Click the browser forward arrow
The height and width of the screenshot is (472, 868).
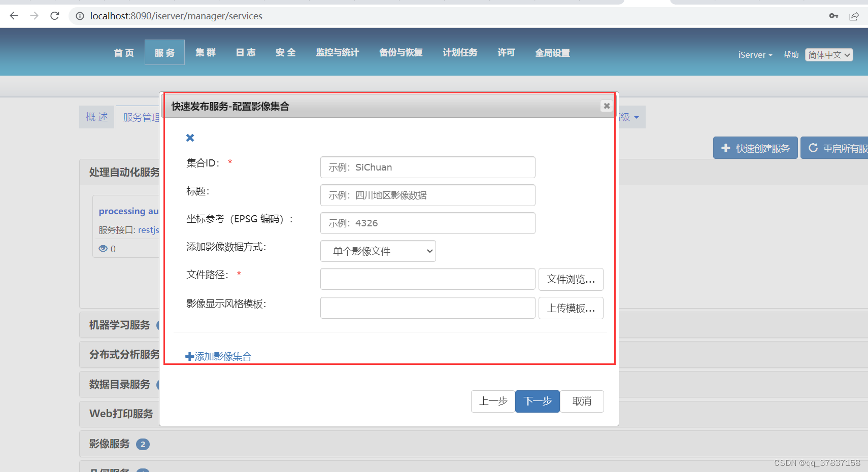click(34, 16)
